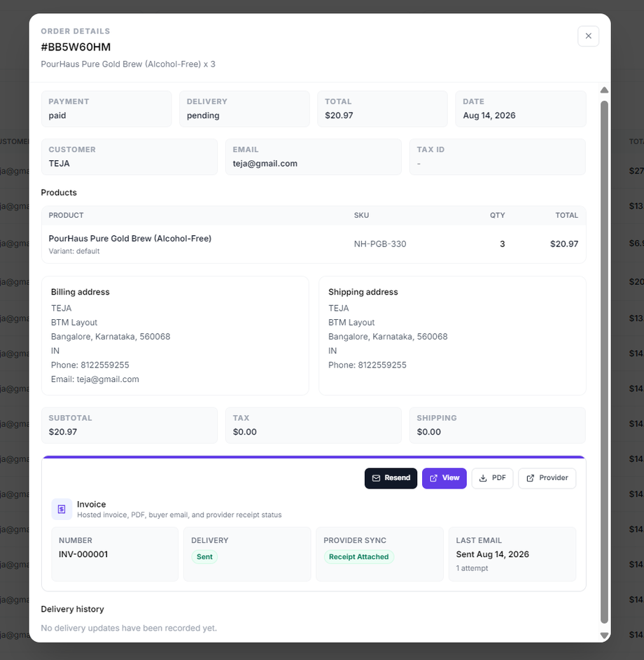This screenshot has height=660, width=644.
Task: Click 'Sent Aug 14, 2026' last email text
Action: click(493, 554)
